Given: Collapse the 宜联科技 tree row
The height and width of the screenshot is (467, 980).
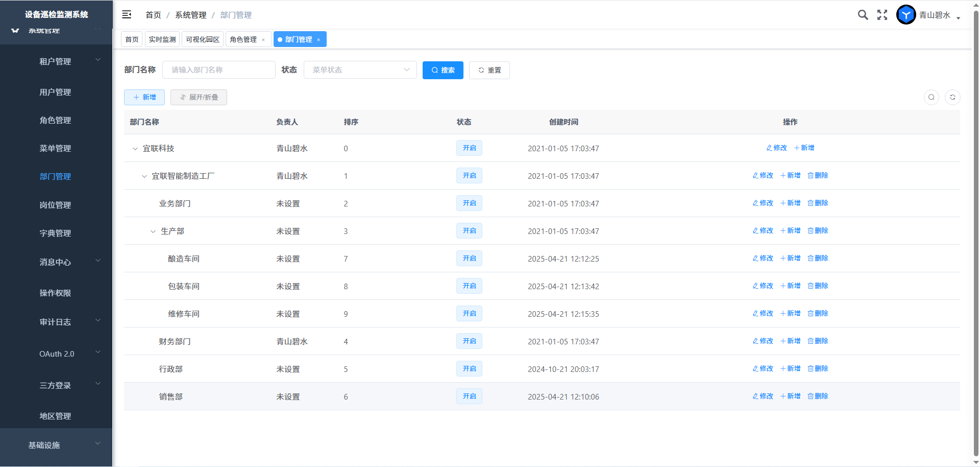Looking at the screenshot, I should 135,149.
